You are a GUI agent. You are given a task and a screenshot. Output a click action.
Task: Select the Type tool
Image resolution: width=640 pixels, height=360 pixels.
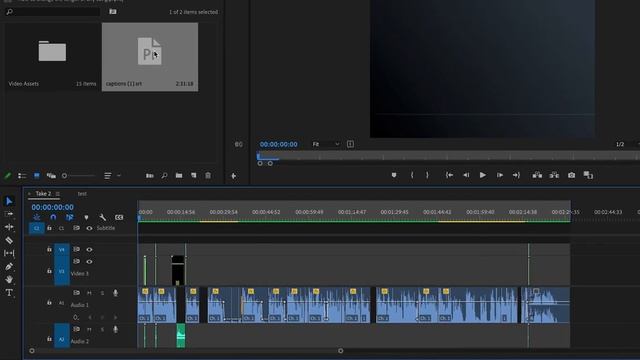pyautogui.click(x=9, y=293)
